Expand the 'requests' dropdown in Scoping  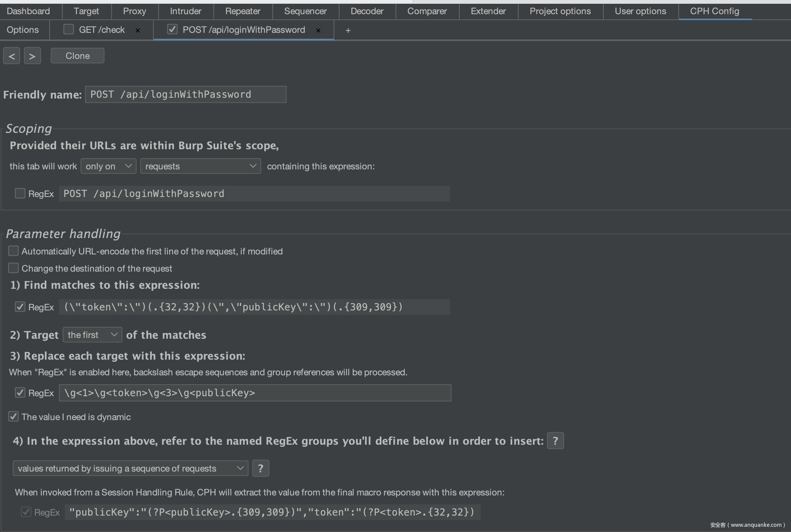[x=200, y=166]
